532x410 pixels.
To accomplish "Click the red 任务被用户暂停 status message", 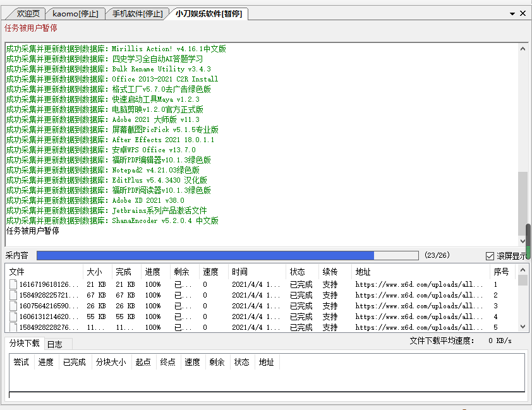I will click(31, 28).
